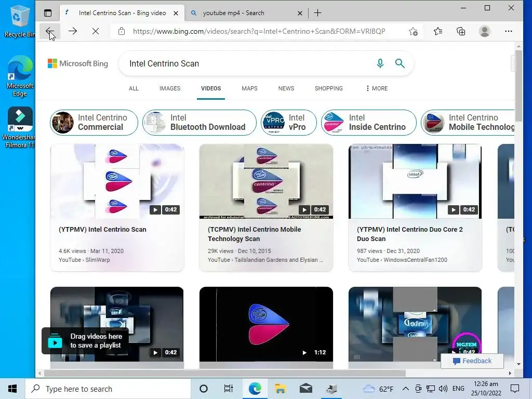532x399 pixels.
Task: Open Intel Centrino Duo Core 2 thumbnail
Action: (415, 181)
